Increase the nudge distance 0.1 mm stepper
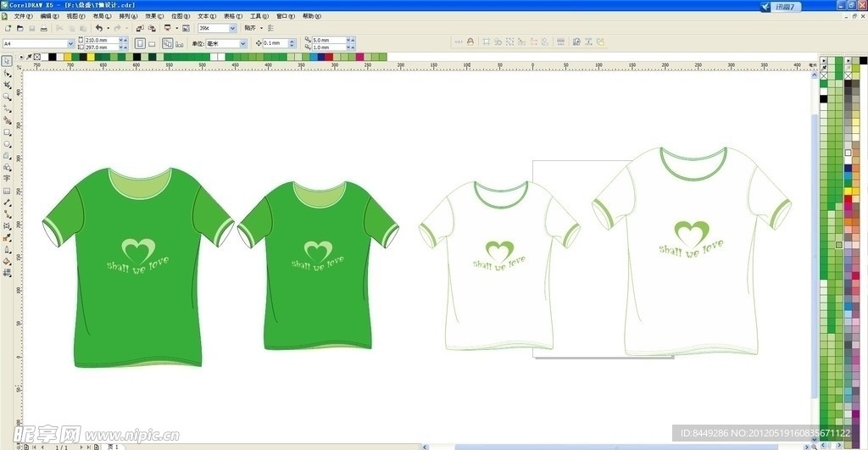Viewport: 868px width, 450px height. pyautogui.click(x=292, y=41)
